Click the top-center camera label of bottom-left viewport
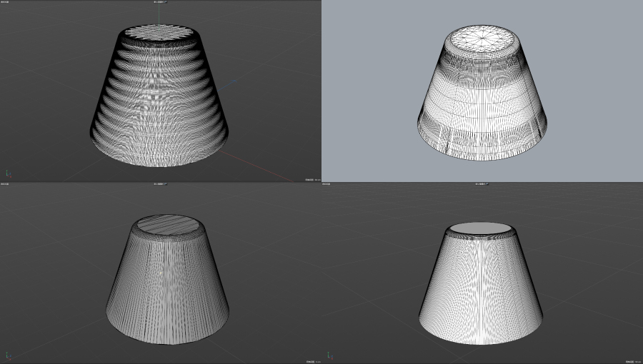The height and width of the screenshot is (364, 643). point(161,184)
